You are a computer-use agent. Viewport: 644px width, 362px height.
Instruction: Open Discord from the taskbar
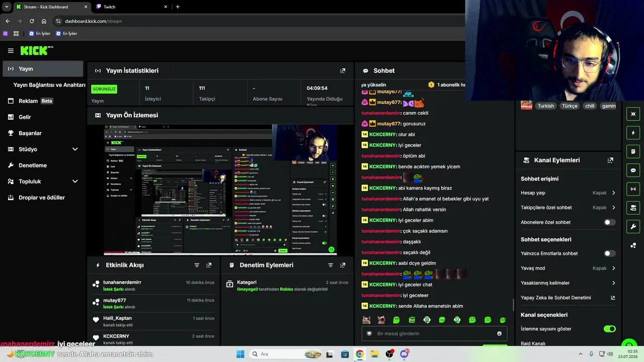pos(404,354)
